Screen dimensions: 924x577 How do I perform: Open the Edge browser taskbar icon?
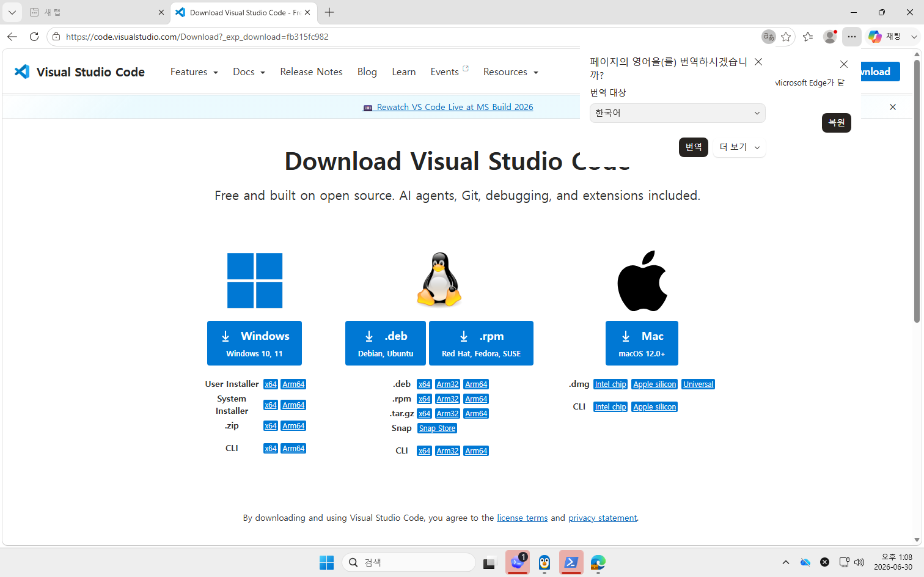point(598,562)
